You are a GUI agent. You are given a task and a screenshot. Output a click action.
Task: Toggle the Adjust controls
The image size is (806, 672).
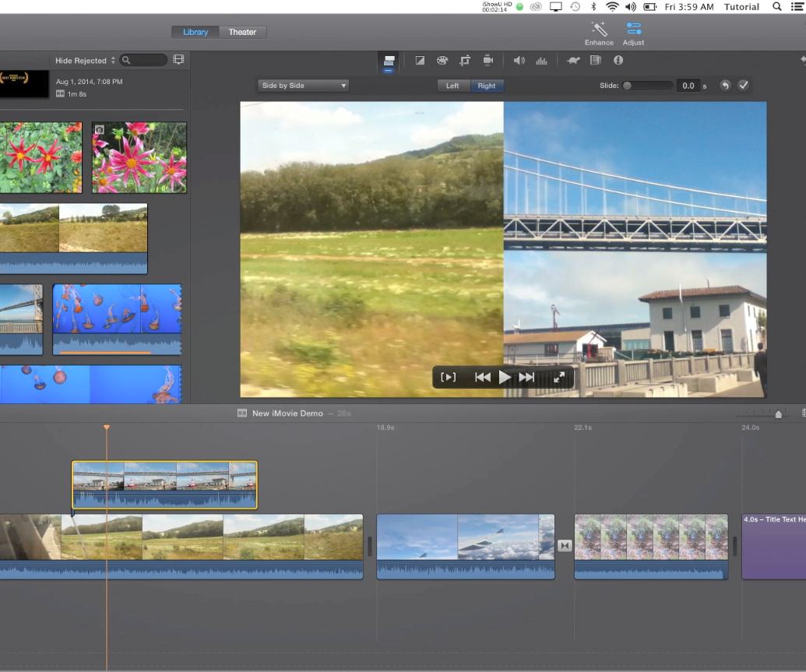(633, 33)
